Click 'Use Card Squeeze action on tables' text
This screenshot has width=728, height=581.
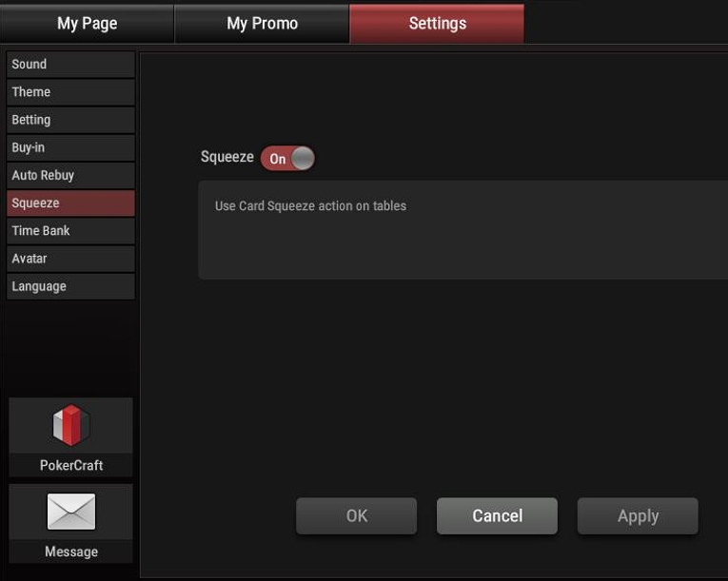click(x=310, y=205)
